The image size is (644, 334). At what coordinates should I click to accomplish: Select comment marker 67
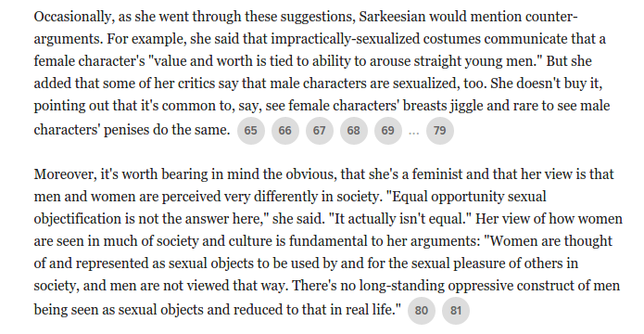[319, 131]
